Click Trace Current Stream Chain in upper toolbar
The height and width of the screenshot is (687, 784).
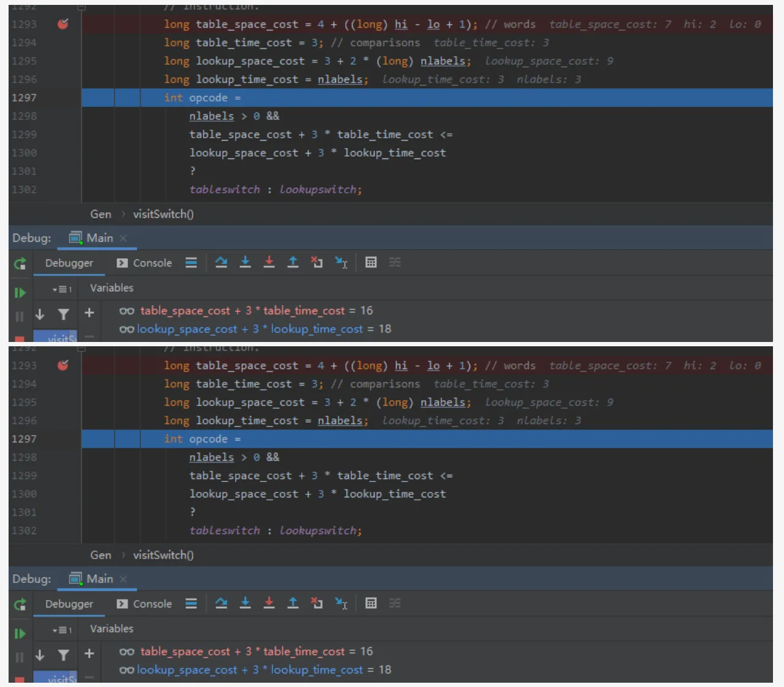point(395,262)
